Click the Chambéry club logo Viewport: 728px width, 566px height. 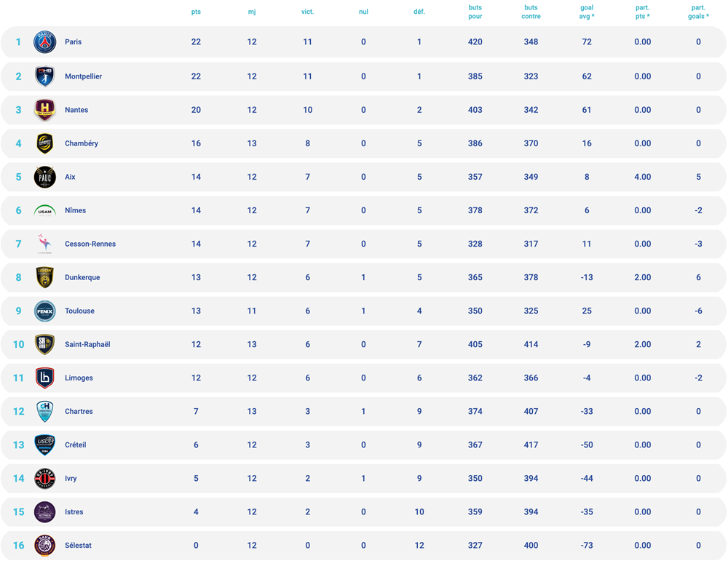[45, 143]
